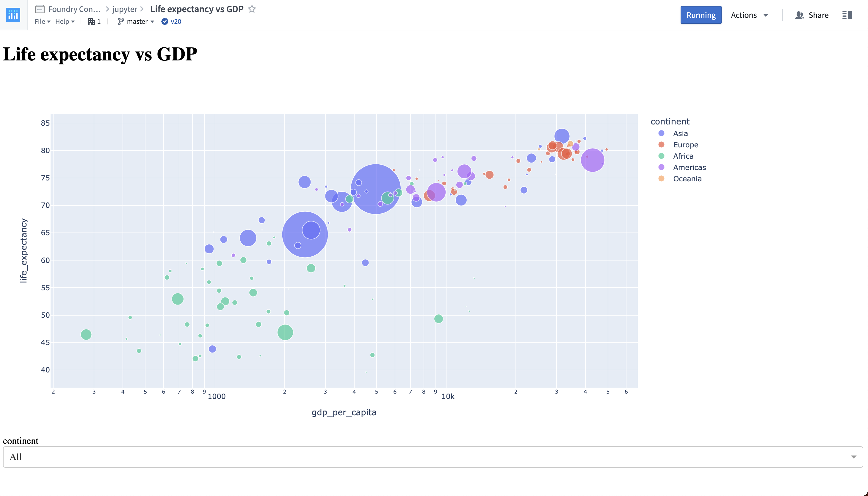The width and height of the screenshot is (868, 496).
Task: Click the 1000 x-axis tick label
Action: pyautogui.click(x=216, y=397)
